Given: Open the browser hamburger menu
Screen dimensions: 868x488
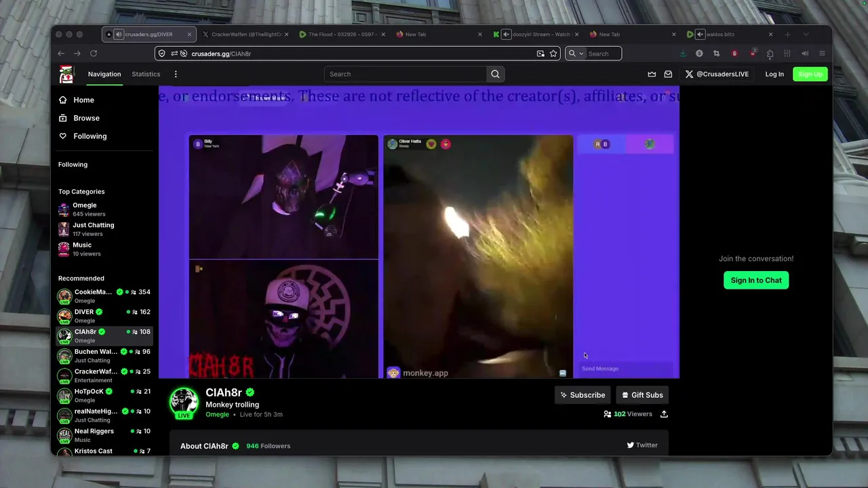Looking at the screenshot, I should pyautogui.click(x=823, y=54).
